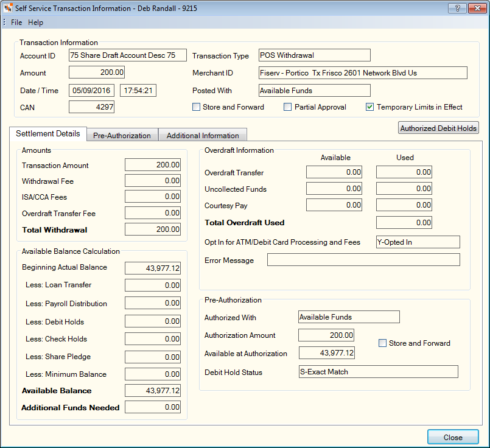Click the Close button at the bottom
The height and width of the screenshot is (448, 490).
coord(453,437)
